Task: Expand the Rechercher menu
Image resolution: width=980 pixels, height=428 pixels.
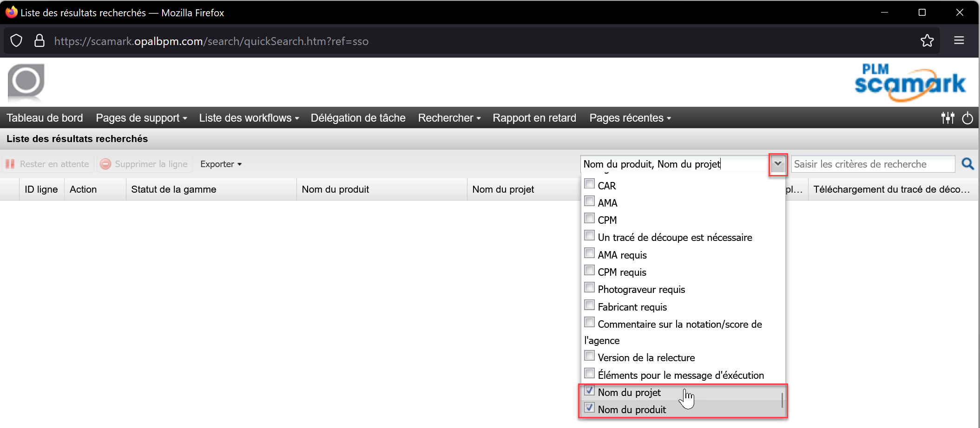Action: click(449, 118)
